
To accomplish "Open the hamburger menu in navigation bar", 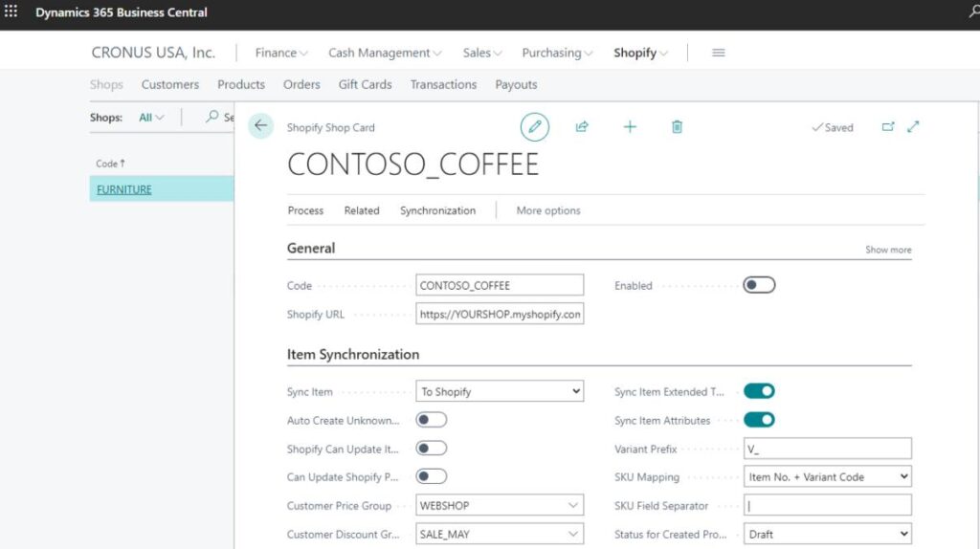I will 719,53.
